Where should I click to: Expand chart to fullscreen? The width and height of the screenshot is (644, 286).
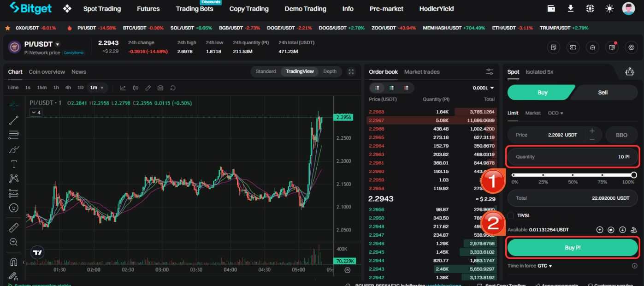coord(351,71)
